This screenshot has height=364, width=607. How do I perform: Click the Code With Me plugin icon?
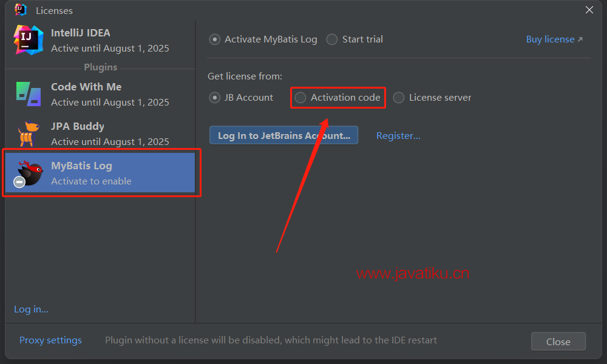point(29,93)
